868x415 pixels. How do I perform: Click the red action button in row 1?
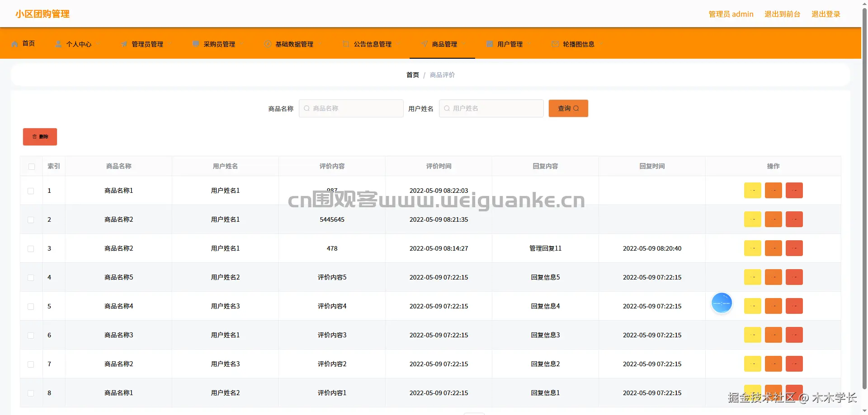click(x=794, y=191)
